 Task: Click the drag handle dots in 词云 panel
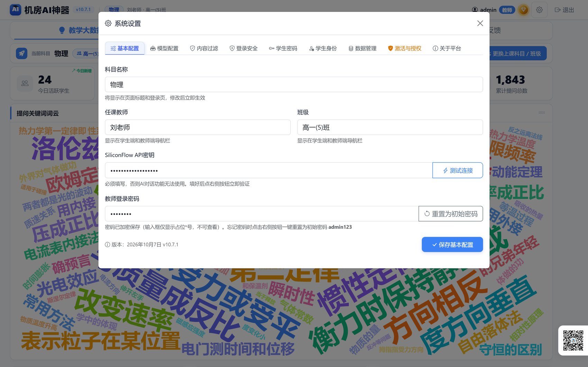click(542, 113)
